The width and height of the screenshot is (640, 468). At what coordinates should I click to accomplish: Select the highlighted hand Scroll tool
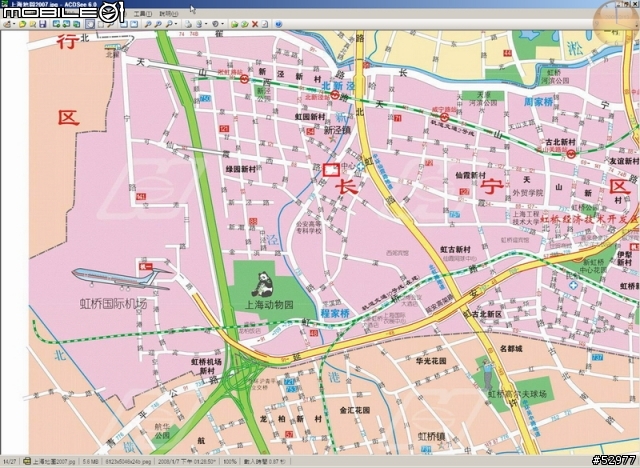[x=90, y=24]
